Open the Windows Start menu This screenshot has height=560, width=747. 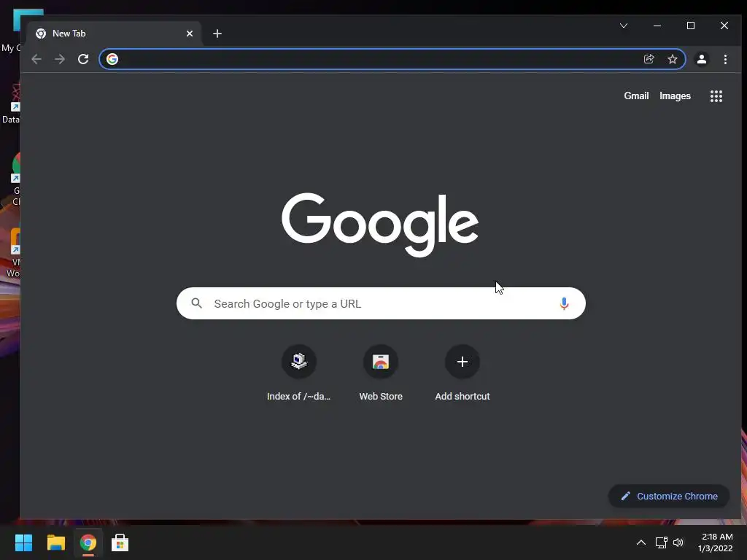(x=23, y=542)
